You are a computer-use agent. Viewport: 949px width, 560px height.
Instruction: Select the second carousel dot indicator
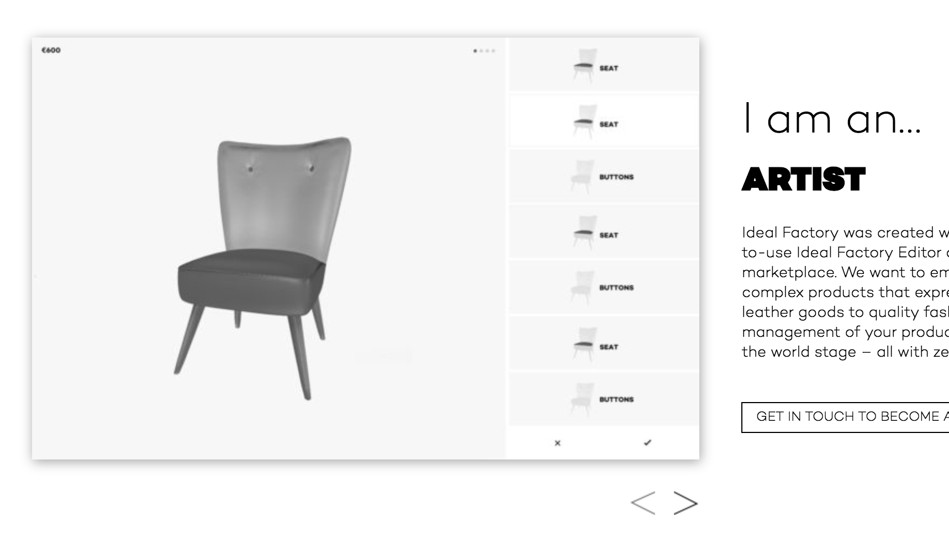tap(481, 51)
